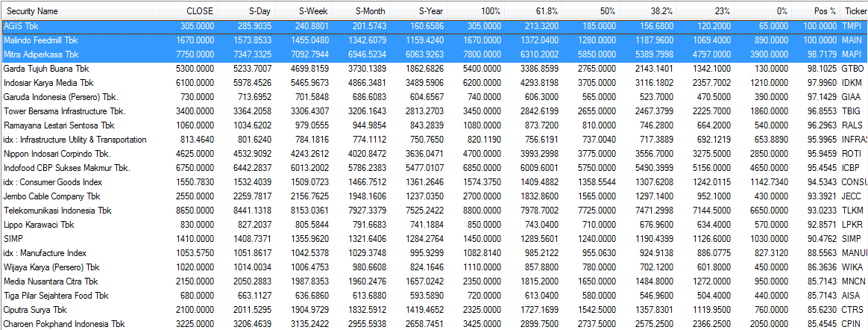Click CLOSE value 5300.0000
The width and height of the screenshot is (868, 330).
(x=195, y=69)
